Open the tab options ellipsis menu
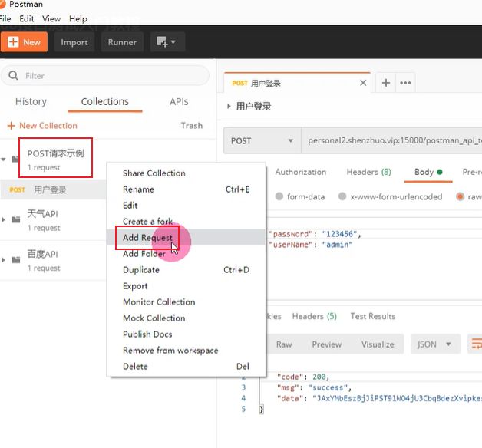The height and width of the screenshot is (448, 482). pyautogui.click(x=405, y=83)
